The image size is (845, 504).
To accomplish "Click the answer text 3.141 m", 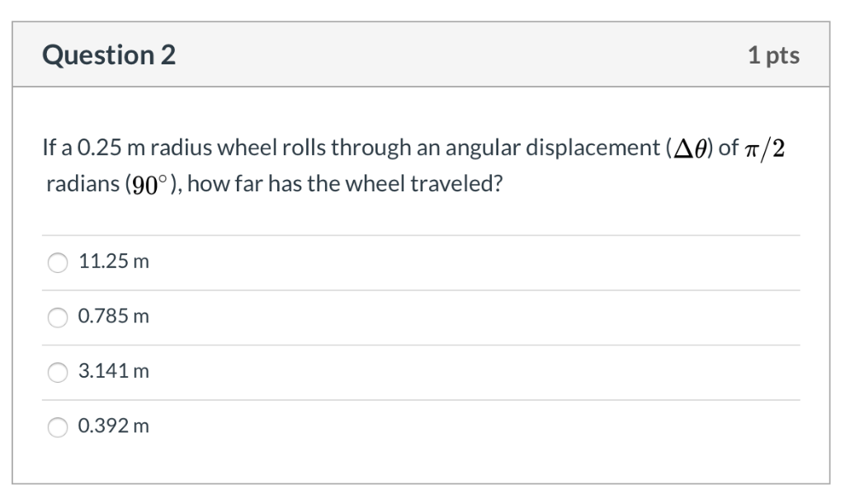I will pyautogui.click(x=112, y=371).
